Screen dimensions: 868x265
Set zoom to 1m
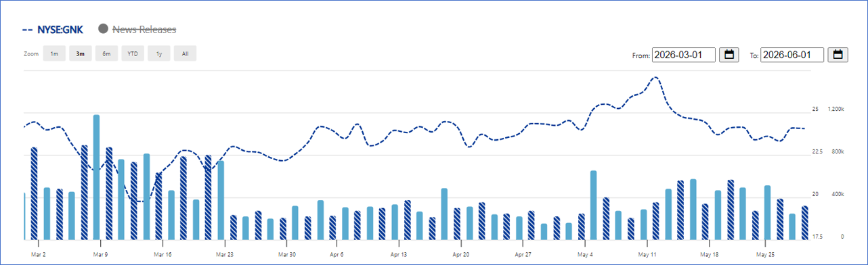[x=54, y=53]
